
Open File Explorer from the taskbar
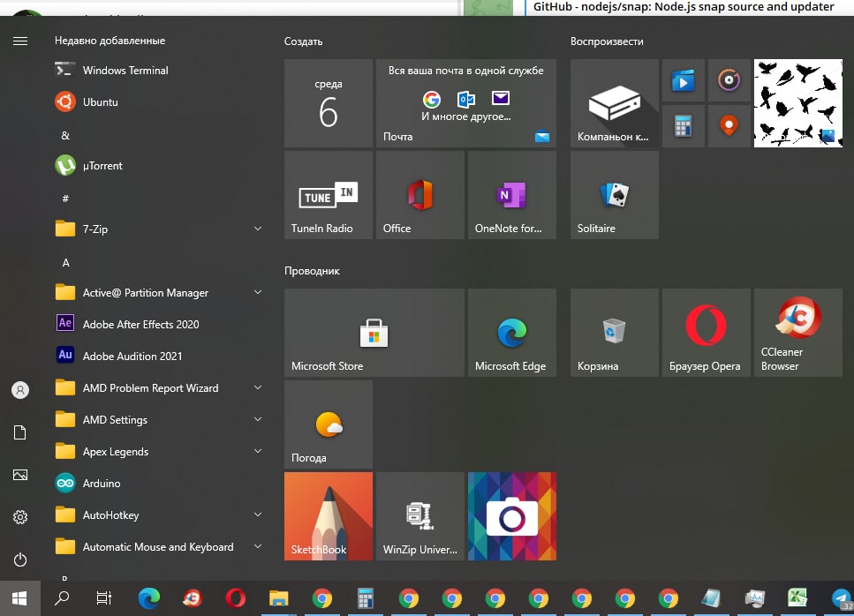(279, 598)
